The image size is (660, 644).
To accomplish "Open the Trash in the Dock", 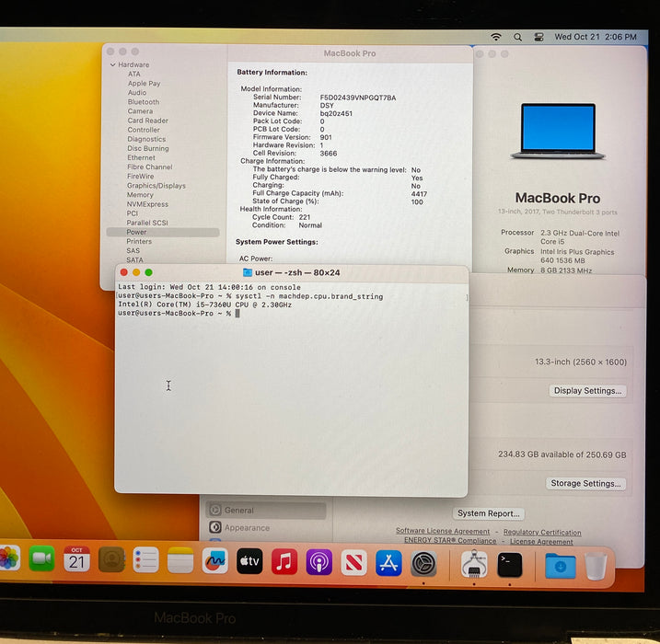I will click(x=596, y=566).
